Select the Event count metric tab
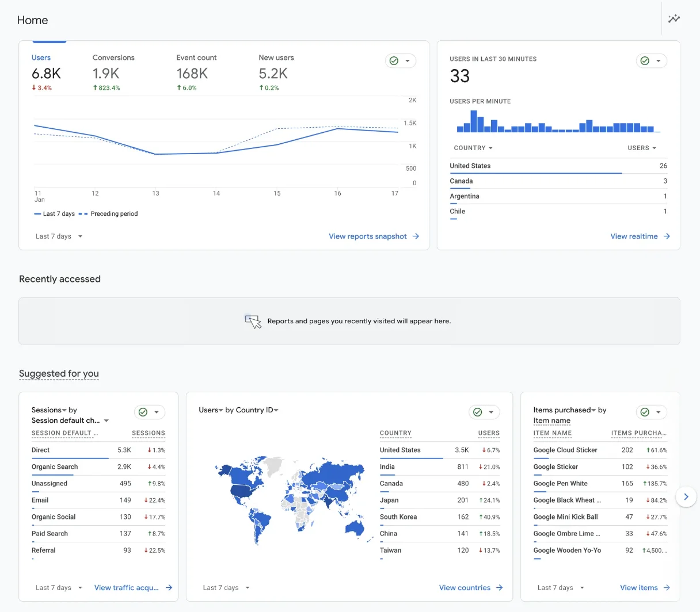The width and height of the screenshot is (700, 612). click(196, 58)
